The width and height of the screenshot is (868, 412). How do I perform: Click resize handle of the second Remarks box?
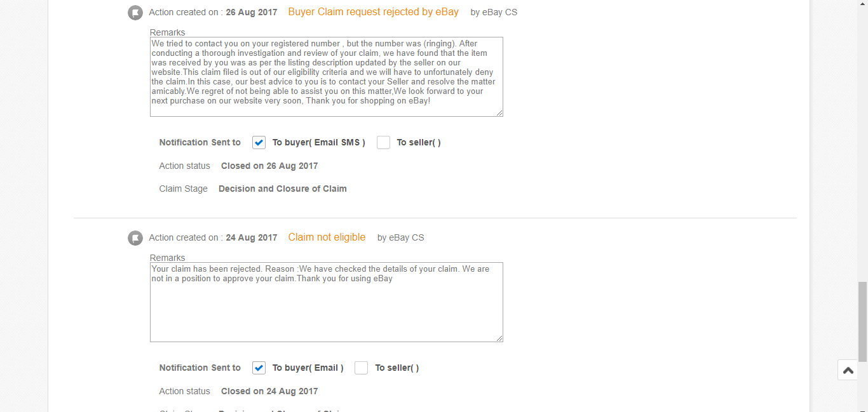[499, 338]
